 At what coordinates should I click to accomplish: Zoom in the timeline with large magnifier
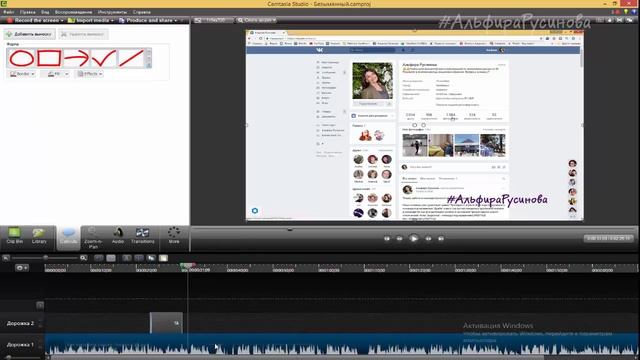(83, 258)
